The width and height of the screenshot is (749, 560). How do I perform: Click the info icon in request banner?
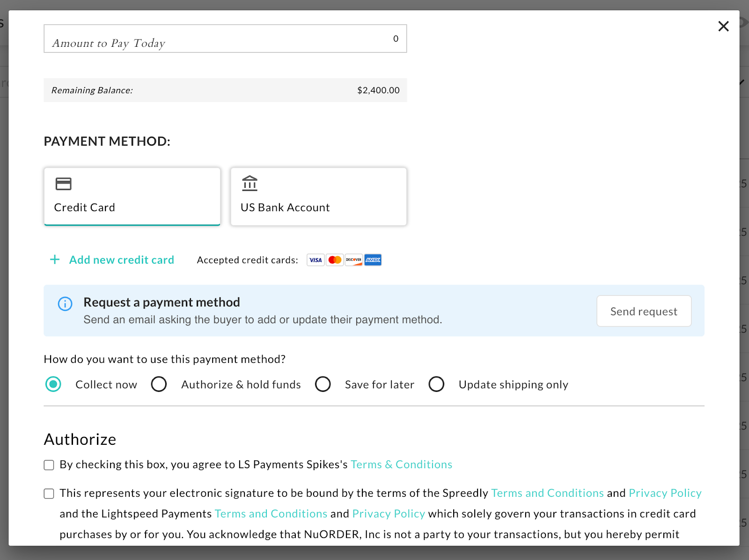(x=65, y=304)
